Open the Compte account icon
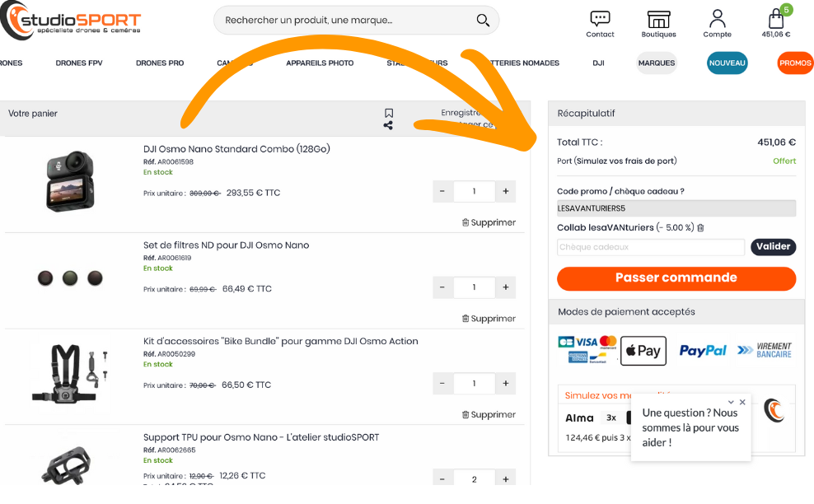 coord(717,19)
